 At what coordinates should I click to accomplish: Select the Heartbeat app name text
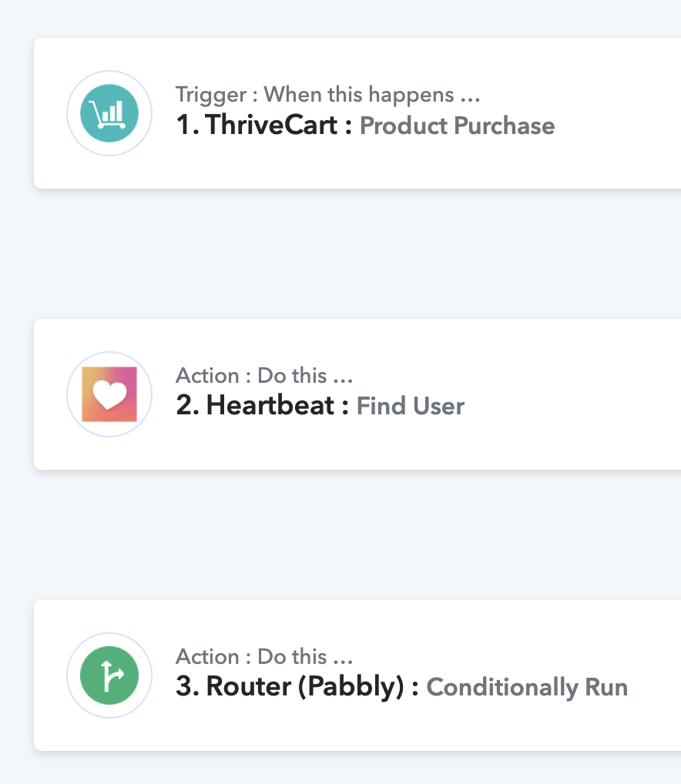270,405
